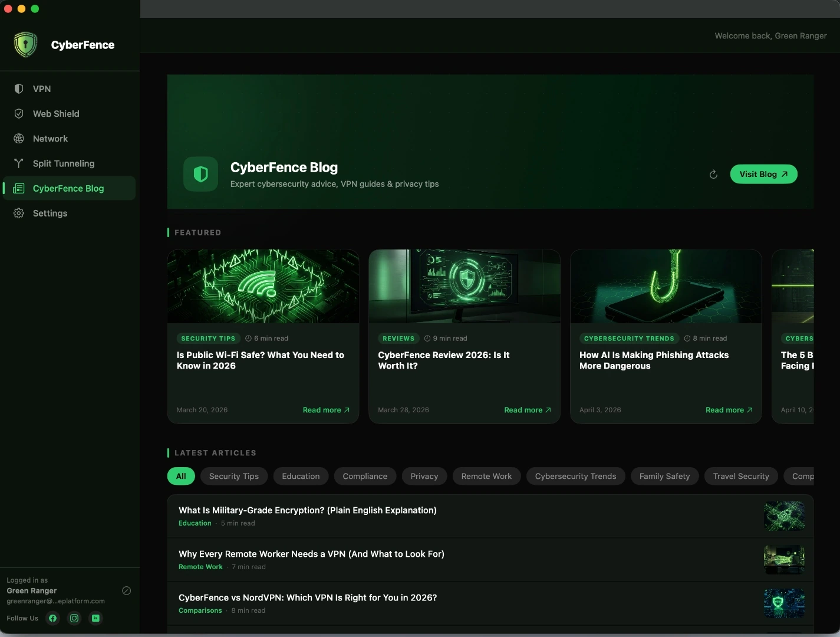The image size is (840, 637).
Task: Open the phishing hook featured thumbnail
Action: coord(666,286)
